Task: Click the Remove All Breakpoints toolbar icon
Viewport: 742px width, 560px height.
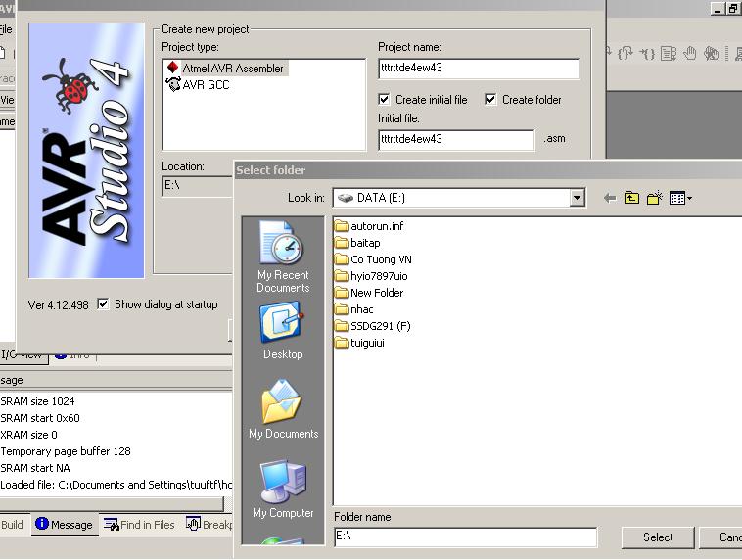Action: tap(712, 53)
